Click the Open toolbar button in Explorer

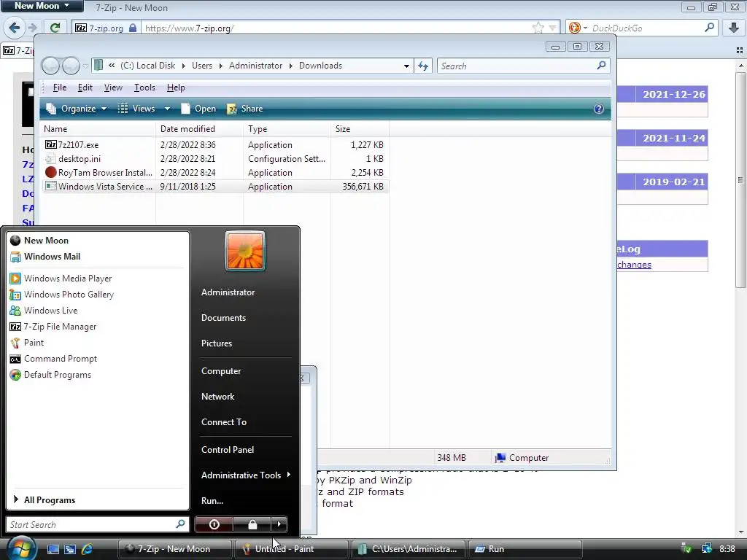click(198, 109)
